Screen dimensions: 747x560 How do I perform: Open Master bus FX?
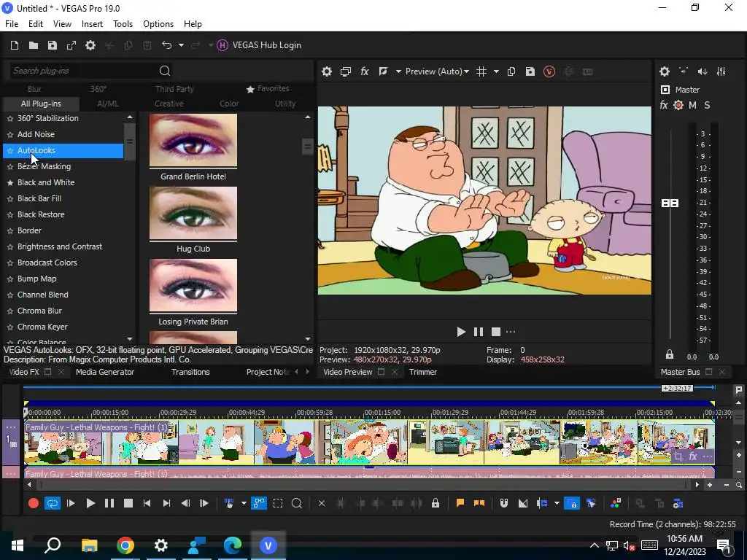[664, 105]
